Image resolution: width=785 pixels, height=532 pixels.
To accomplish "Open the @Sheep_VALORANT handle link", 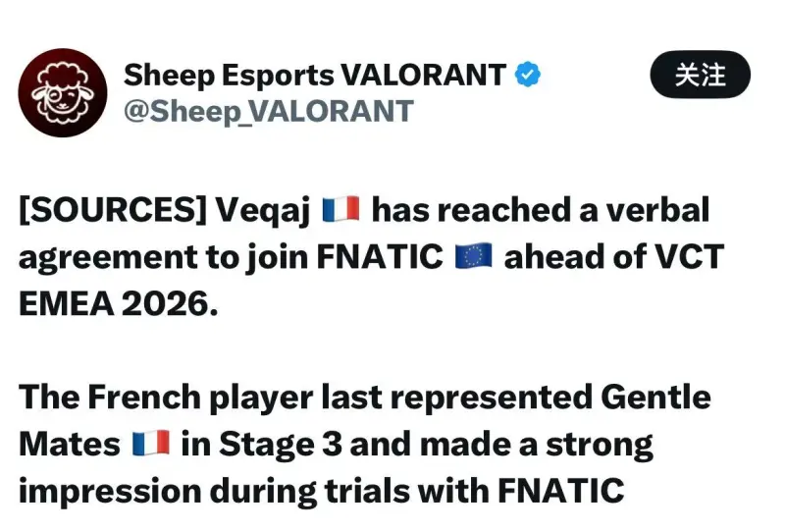I will pos(268,111).
